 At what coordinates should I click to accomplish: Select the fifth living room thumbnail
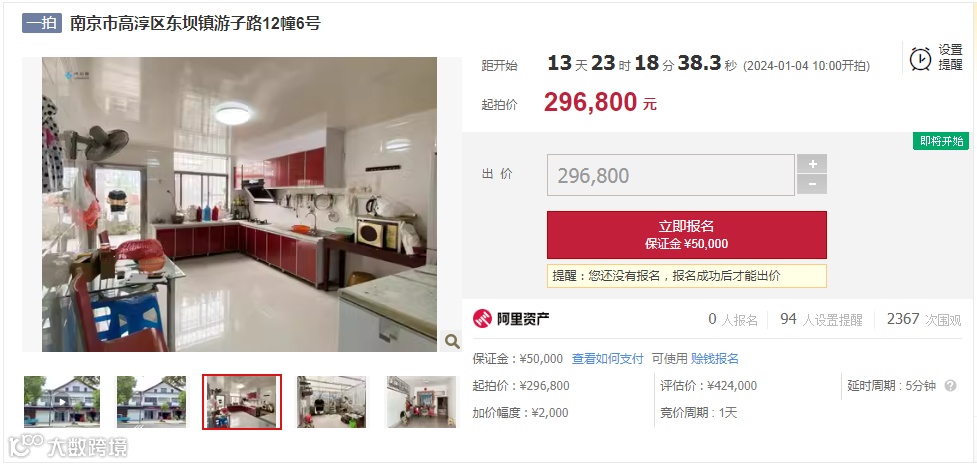click(x=422, y=401)
